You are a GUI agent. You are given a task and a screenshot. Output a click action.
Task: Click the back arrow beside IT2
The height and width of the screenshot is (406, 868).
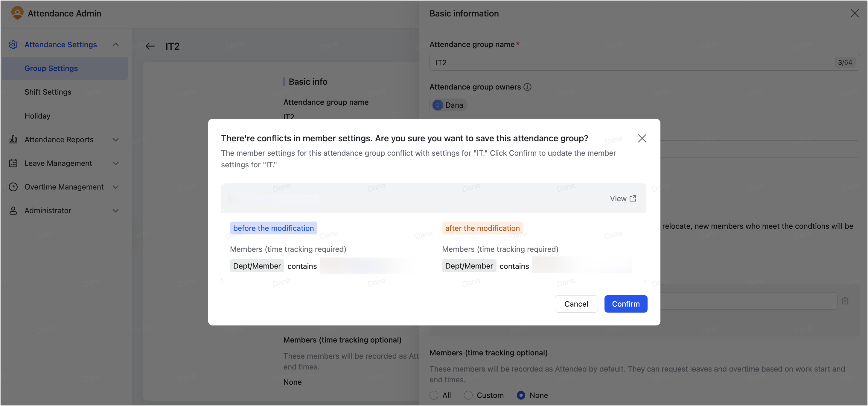point(150,46)
